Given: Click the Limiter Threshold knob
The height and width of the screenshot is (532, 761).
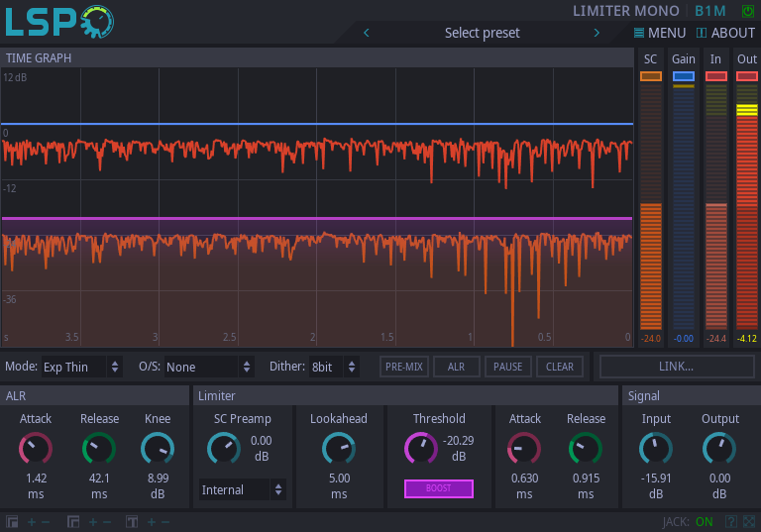Looking at the screenshot, I should [x=420, y=449].
